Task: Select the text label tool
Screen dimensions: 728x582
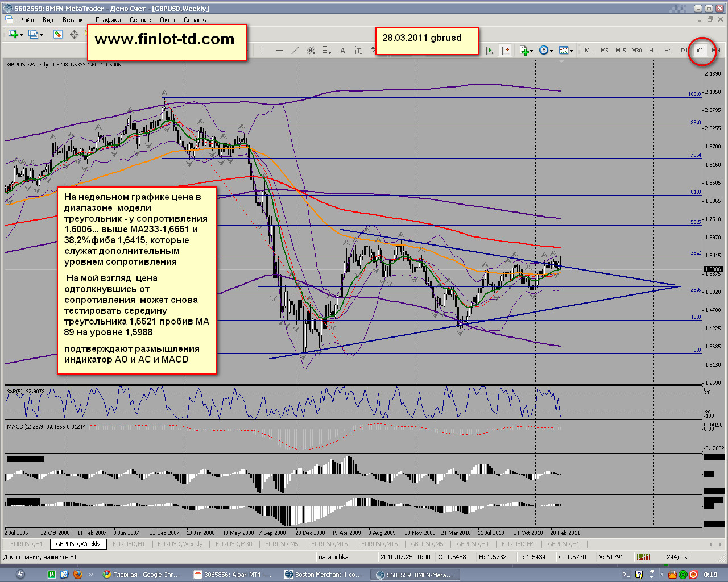Action: [x=342, y=50]
